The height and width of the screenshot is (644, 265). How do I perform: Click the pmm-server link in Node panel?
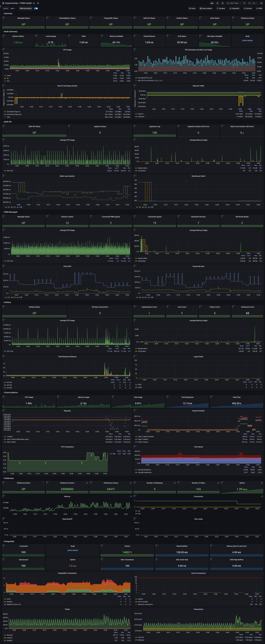pos(247,40)
